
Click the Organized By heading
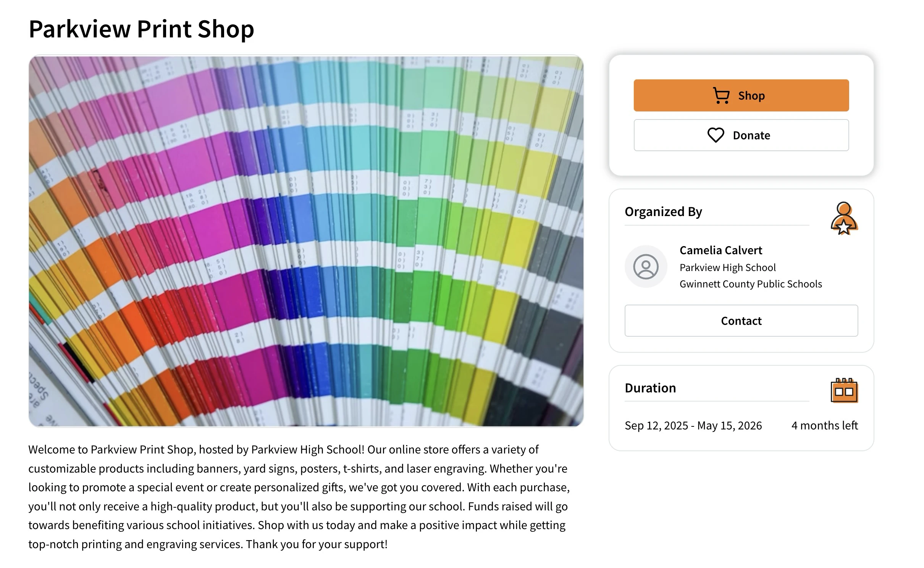tap(663, 211)
